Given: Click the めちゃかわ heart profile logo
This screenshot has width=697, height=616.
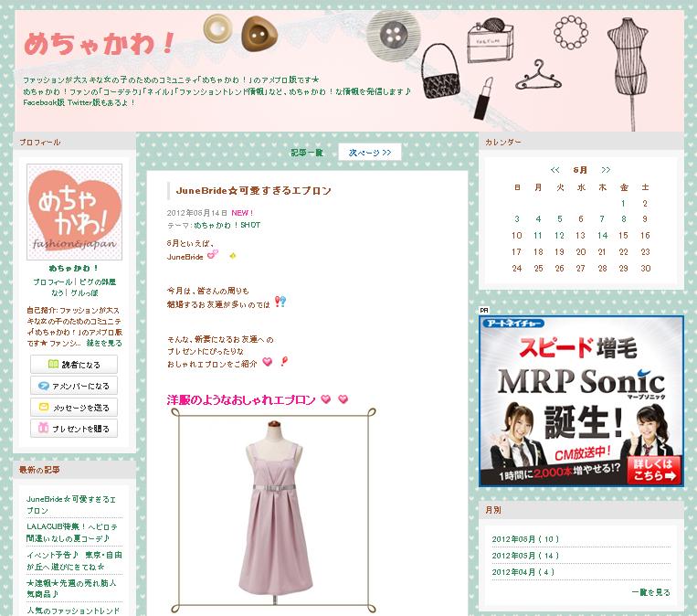Looking at the screenshot, I should (74, 212).
